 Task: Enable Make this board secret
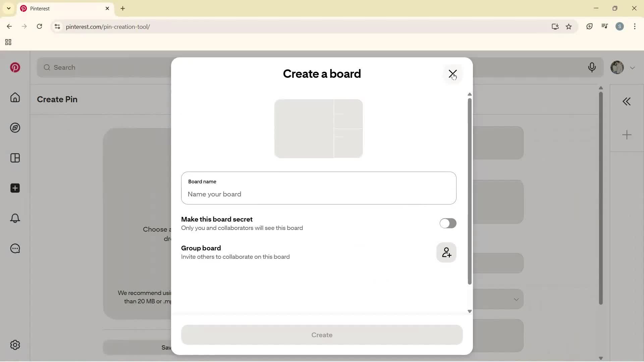448,223
